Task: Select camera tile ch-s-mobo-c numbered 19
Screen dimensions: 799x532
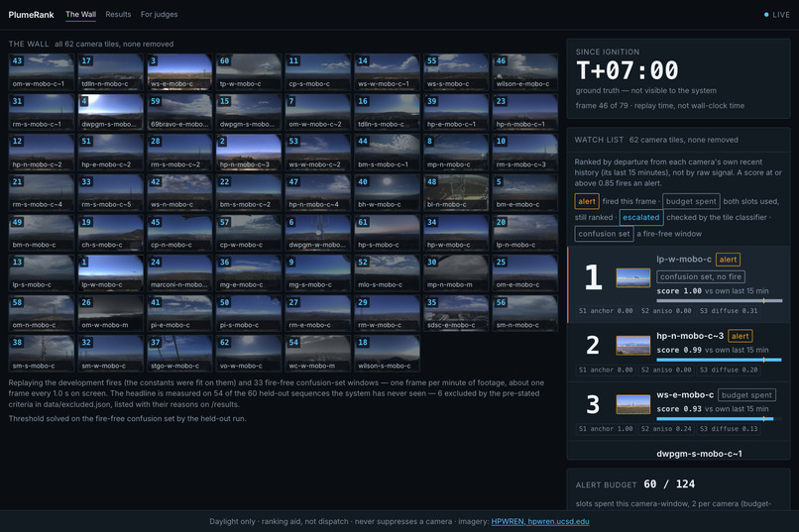Action: point(111,233)
